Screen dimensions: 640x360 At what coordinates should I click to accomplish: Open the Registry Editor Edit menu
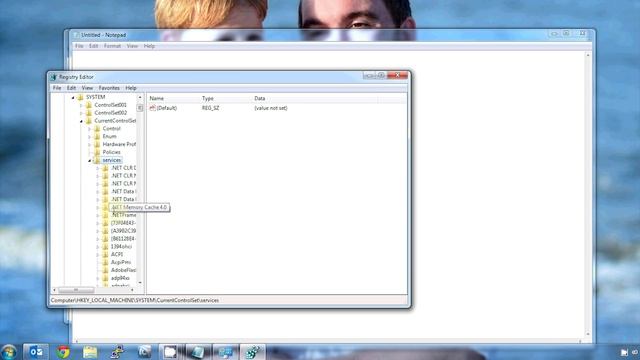tap(71, 88)
